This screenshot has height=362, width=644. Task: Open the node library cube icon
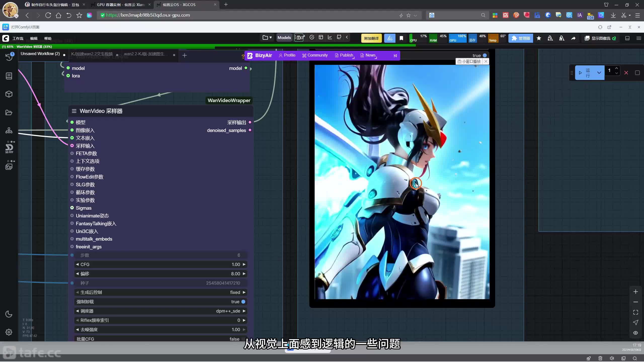(x=9, y=94)
